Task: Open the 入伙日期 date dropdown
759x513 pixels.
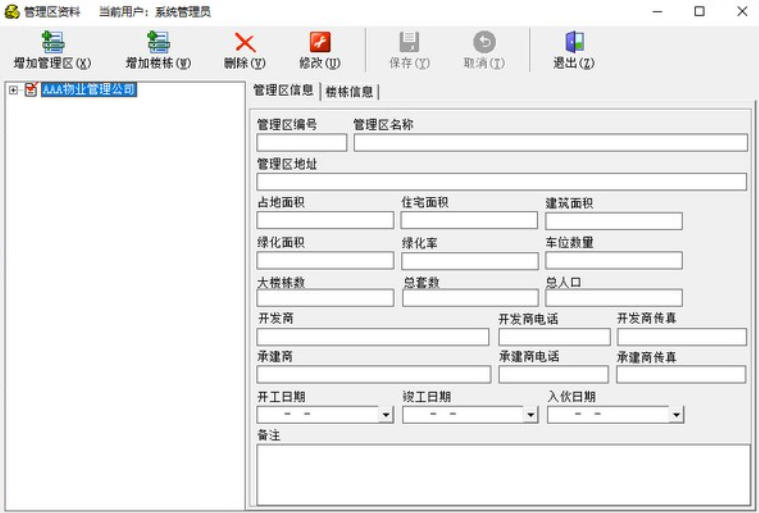Action: 676,415
